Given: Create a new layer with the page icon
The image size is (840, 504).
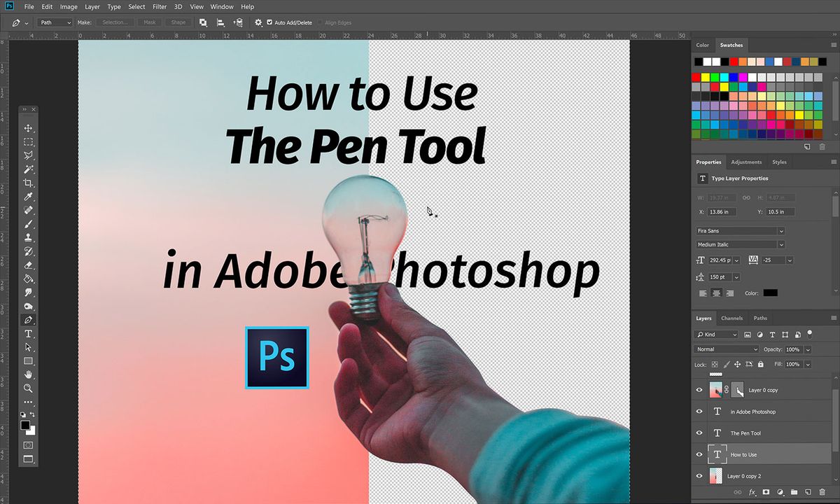Looking at the screenshot, I should (808, 493).
